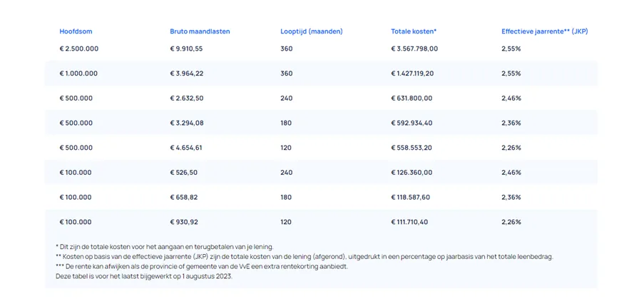
Task: Select the € 111.710,40 total cost cell
Action: point(409,222)
